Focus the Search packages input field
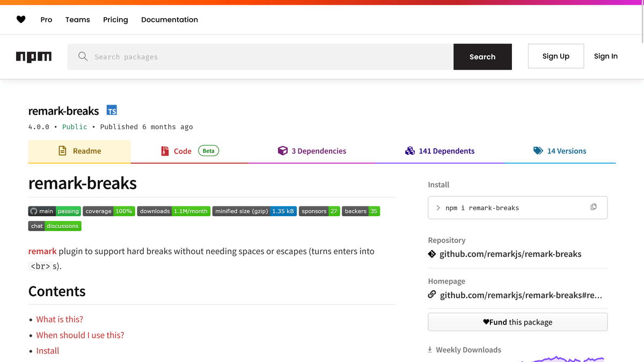The image size is (644, 362). click(260, 57)
